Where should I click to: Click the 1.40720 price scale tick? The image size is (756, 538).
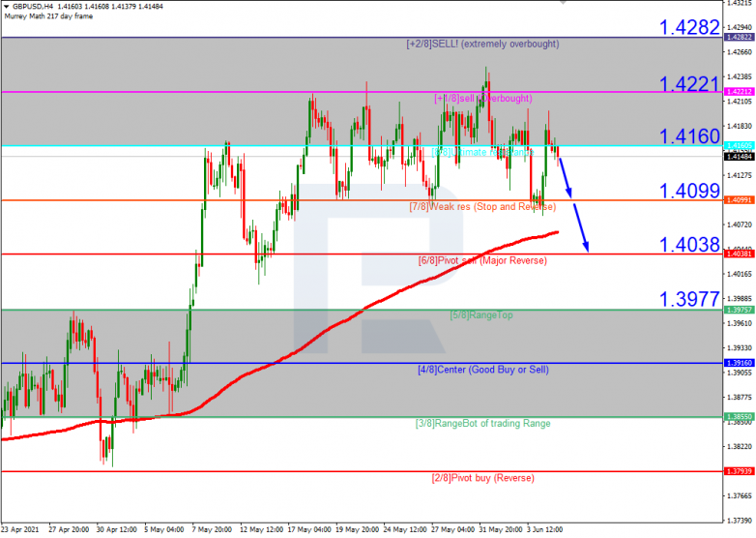[x=741, y=224]
